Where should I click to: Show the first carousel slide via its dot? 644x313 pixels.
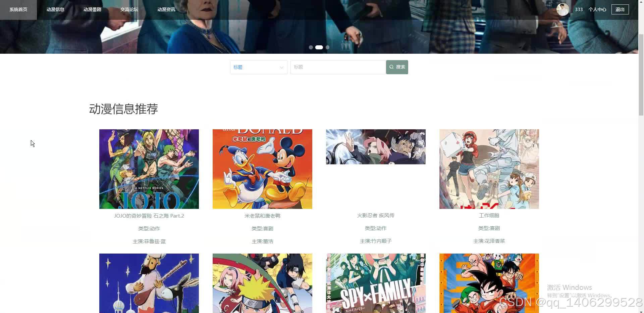pyautogui.click(x=311, y=47)
